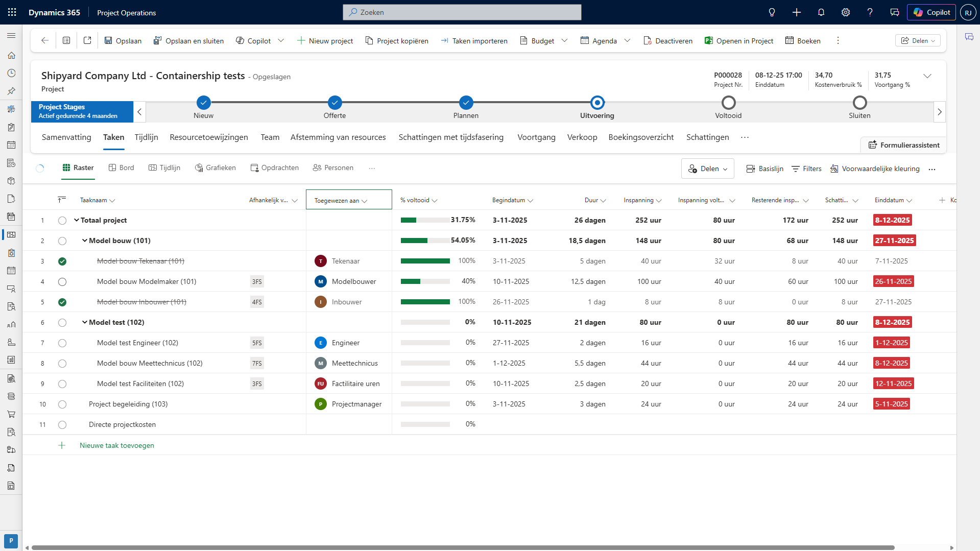Click the Basislijn toolbar icon
This screenshot has width=980, height=551.
coord(750,169)
